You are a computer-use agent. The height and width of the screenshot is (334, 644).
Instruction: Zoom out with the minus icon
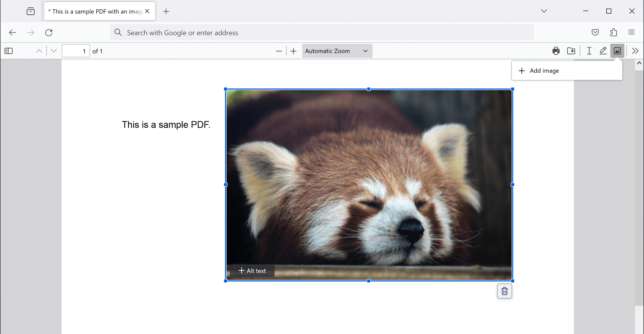pos(279,51)
